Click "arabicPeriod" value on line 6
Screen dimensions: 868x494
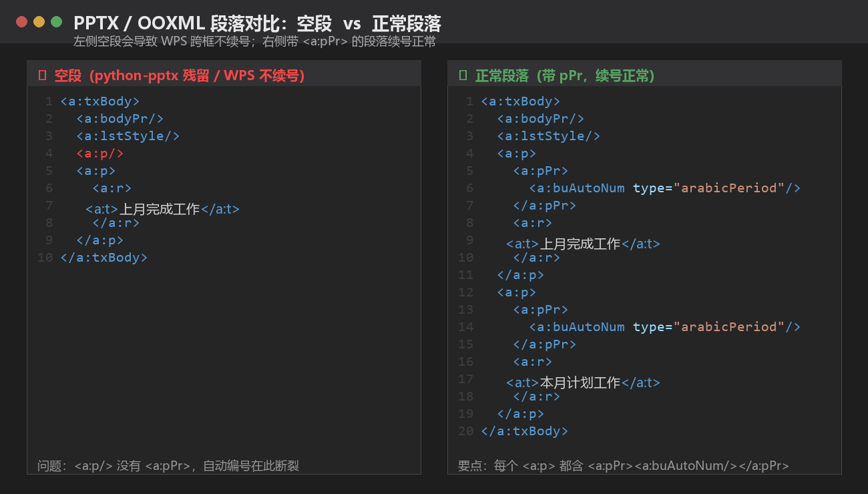tap(729, 188)
